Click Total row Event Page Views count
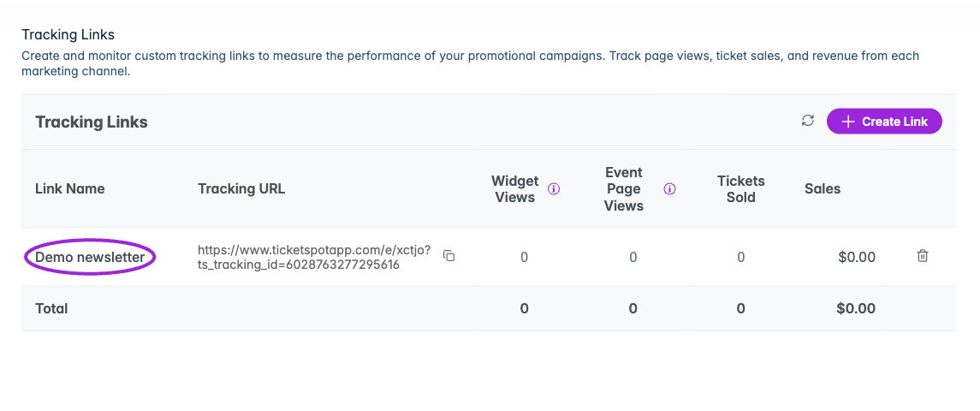 click(633, 308)
